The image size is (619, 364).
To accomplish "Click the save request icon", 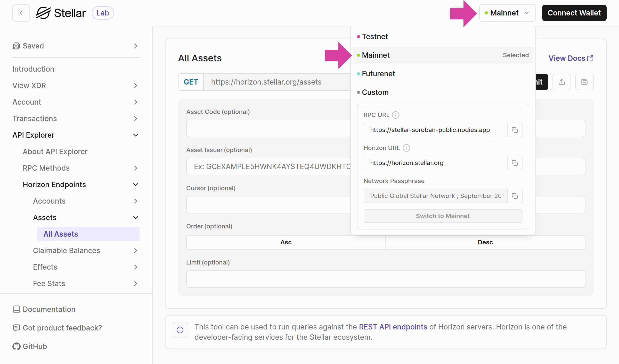I will click(584, 82).
